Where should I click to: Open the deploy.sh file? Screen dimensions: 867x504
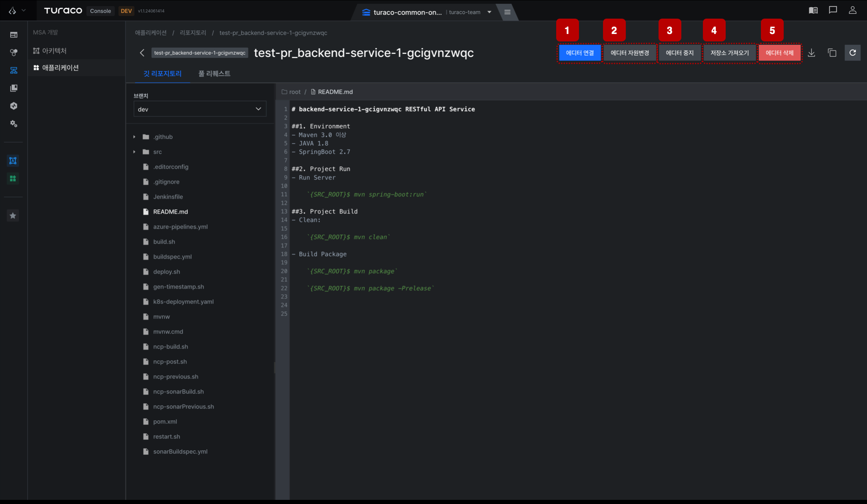(x=167, y=271)
